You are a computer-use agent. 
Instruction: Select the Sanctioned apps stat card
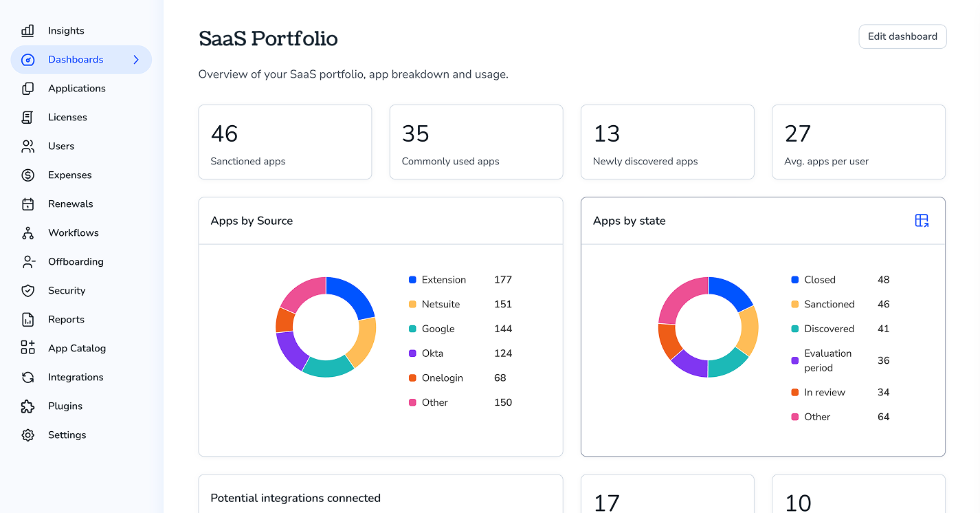[285, 142]
